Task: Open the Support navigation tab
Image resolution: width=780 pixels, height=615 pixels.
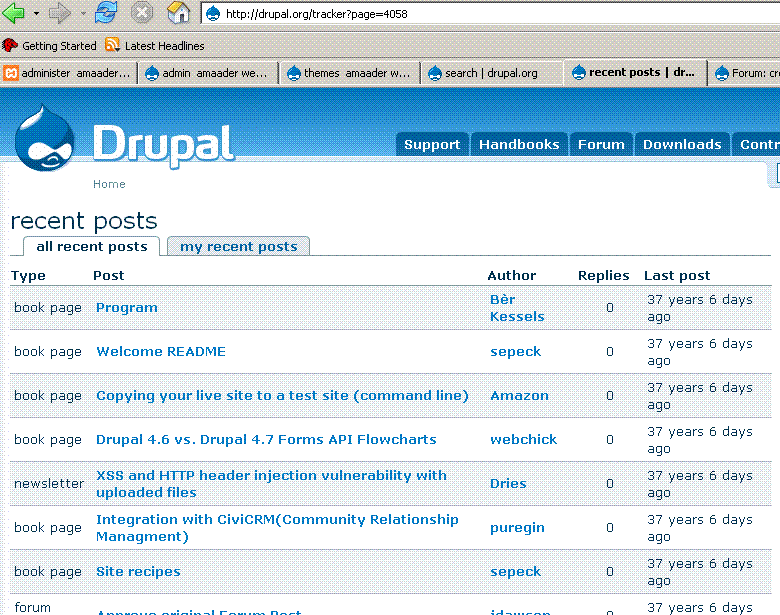Action: (432, 144)
